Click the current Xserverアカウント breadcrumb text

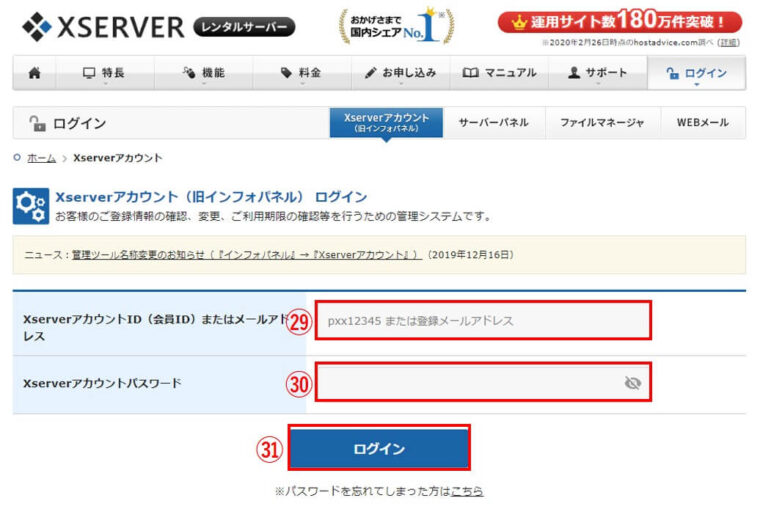pos(118,158)
